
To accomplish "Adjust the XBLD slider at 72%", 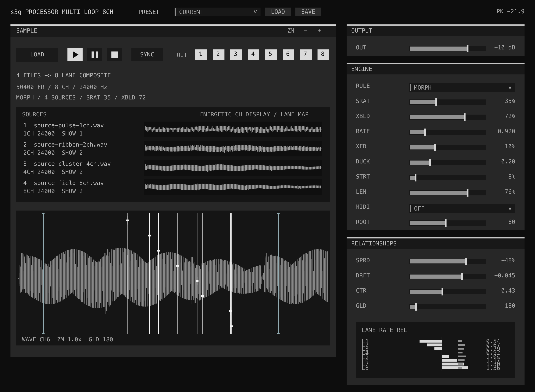I will click(448, 117).
